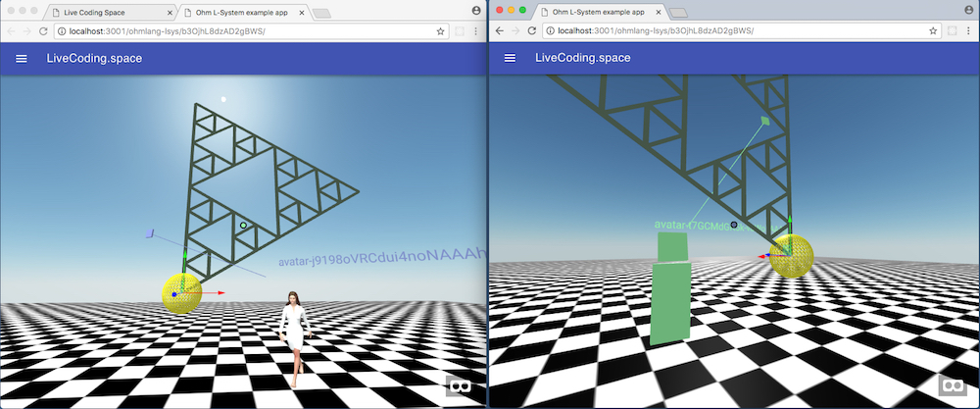980x409 pixels.
Task: Select the yellow wireframe sphere in the left scene
Action: 182,292
